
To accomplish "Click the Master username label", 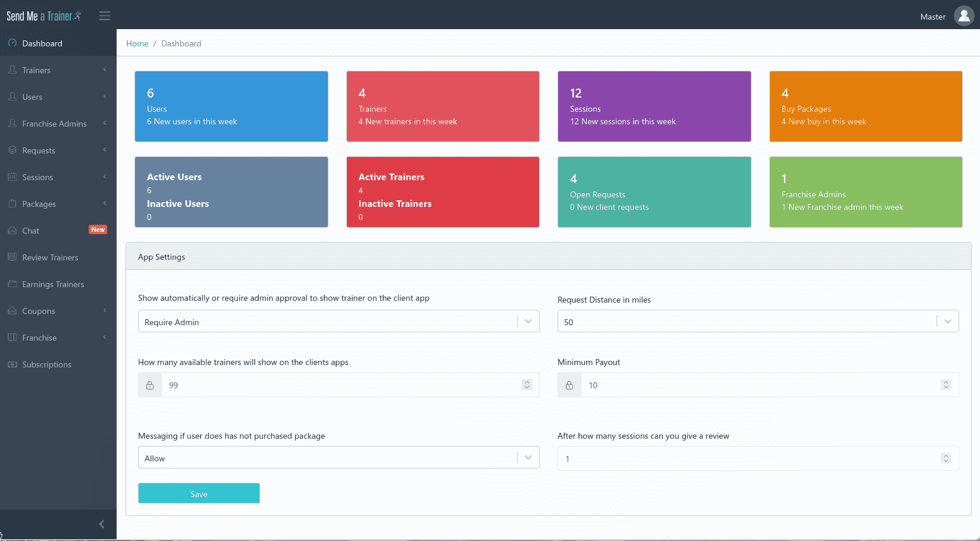I will tap(932, 17).
